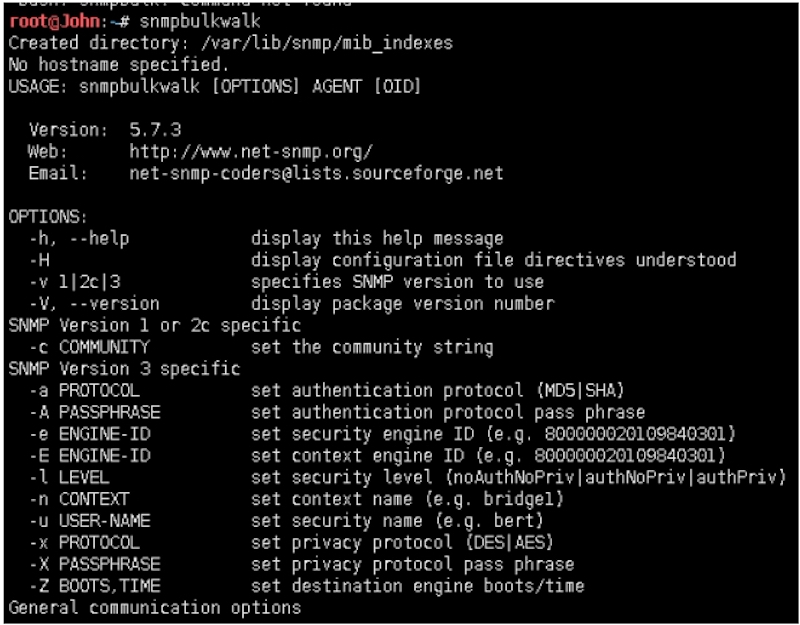Click the -l LEVEL security level option
The height and width of the screenshot is (625, 800).
pyautogui.click(x=69, y=477)
